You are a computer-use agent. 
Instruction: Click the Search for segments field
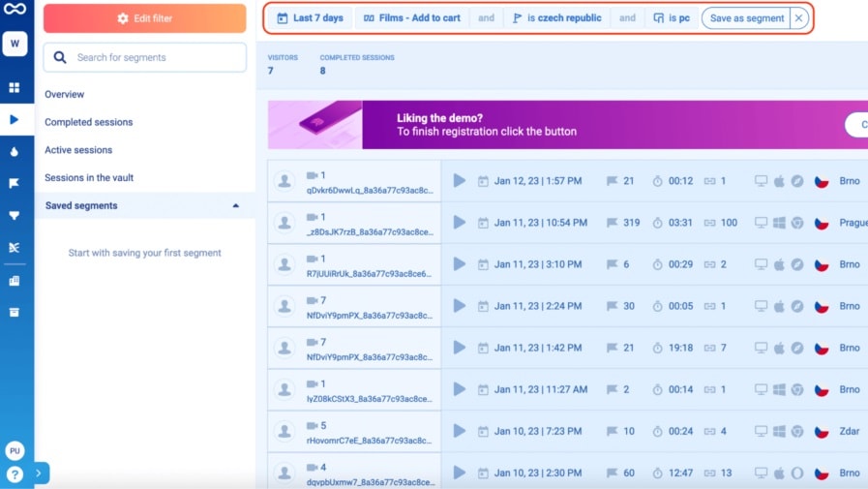click(145, 57)
